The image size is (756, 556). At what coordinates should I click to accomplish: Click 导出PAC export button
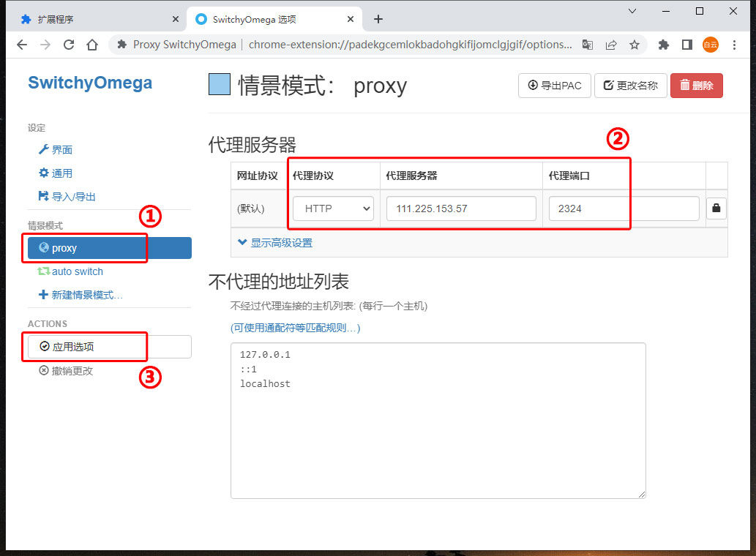555,86
